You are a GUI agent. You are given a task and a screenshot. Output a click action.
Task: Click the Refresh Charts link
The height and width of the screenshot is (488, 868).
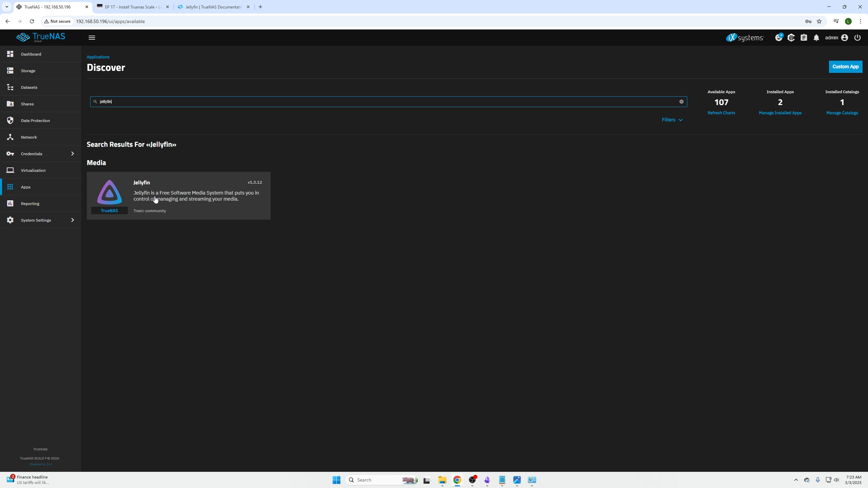point(721,113)
